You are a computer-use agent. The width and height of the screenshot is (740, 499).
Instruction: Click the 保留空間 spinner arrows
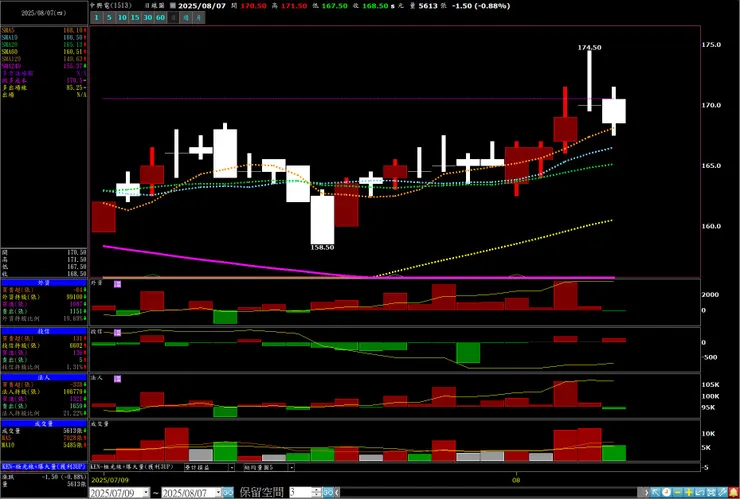(317, 493)
